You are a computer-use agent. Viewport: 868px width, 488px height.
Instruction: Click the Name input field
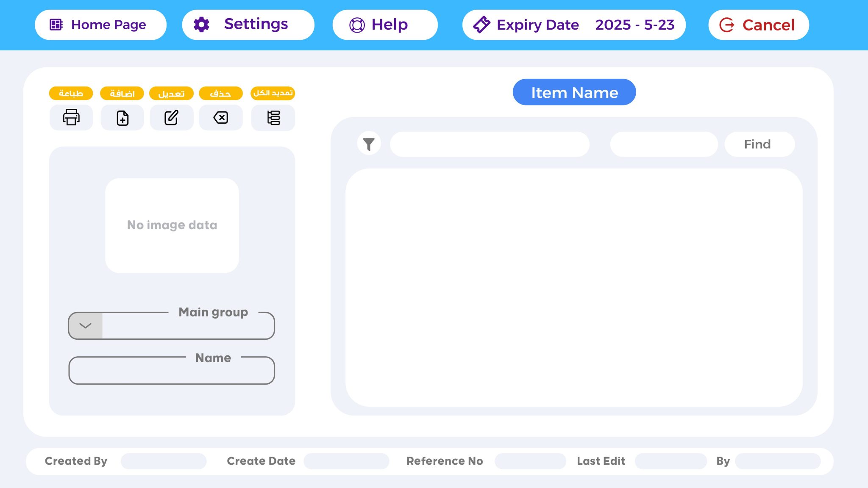point(172,370)
